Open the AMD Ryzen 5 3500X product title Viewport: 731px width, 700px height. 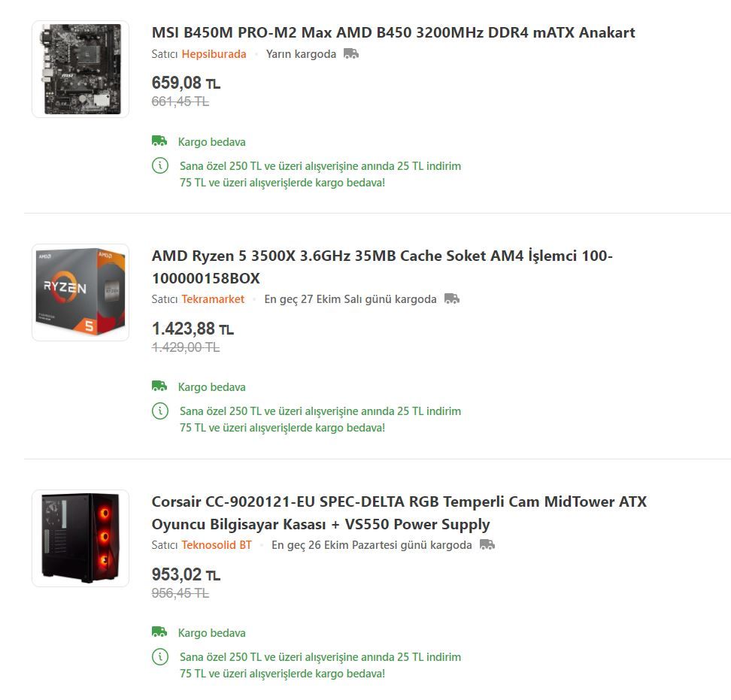click(x=382, y=267)
